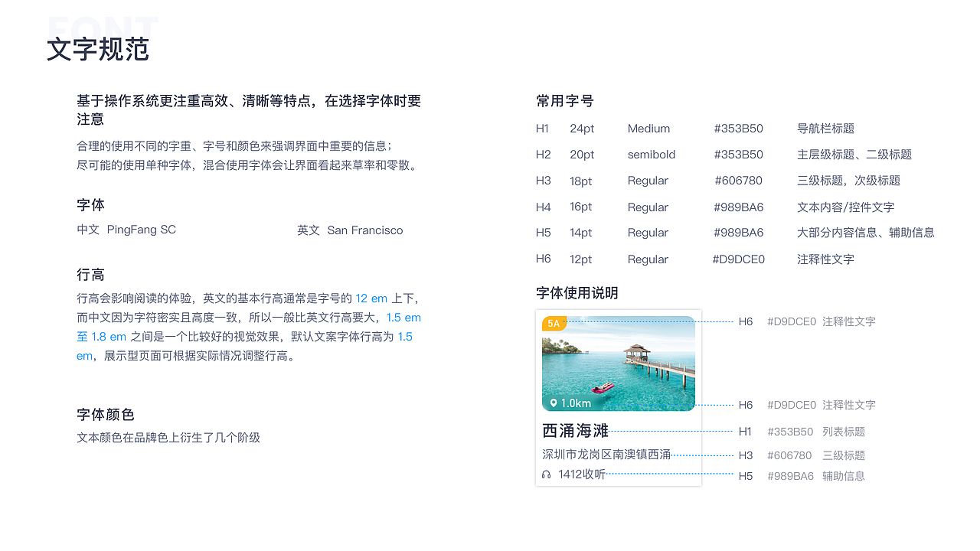980x551 pixels.
Task: Click the "1.0km" distance tag
Action: pyautogui.click(x=569, y=403)
